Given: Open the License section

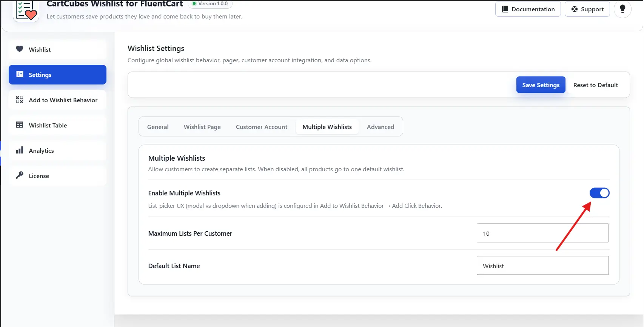Looking at the screenshot, I should click(57, 176).
